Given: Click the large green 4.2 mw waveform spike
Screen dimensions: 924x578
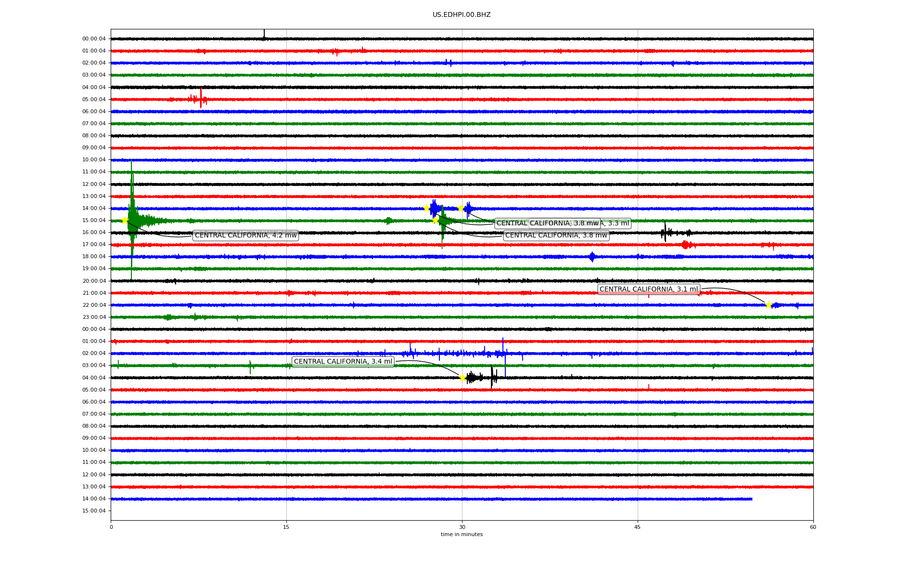Looking at the screenshot, I should pyautogui.click(x=131, y=202).
